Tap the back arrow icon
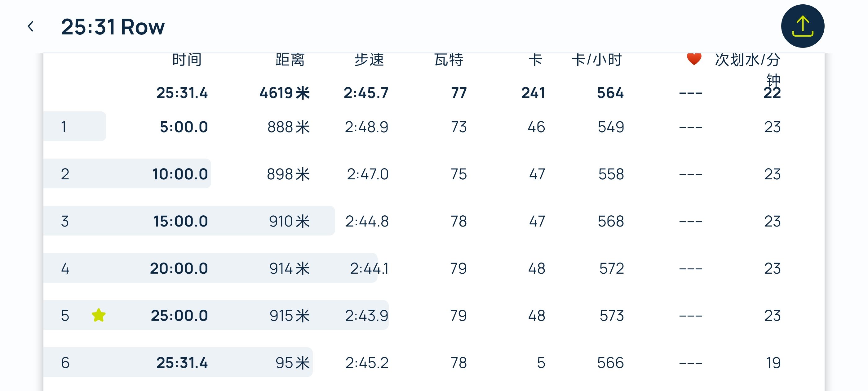868x391 pixels. click(31, 26)
